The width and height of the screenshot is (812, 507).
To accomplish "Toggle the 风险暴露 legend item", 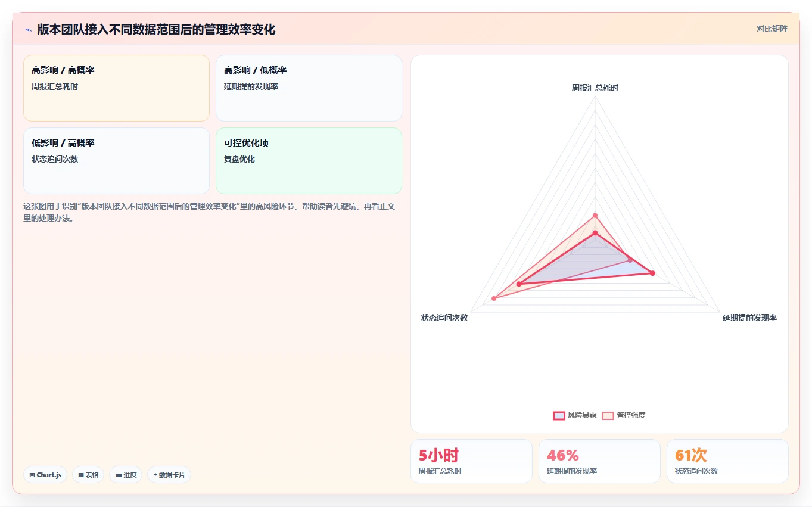I will pyautogui.click(x=575, y=415).
